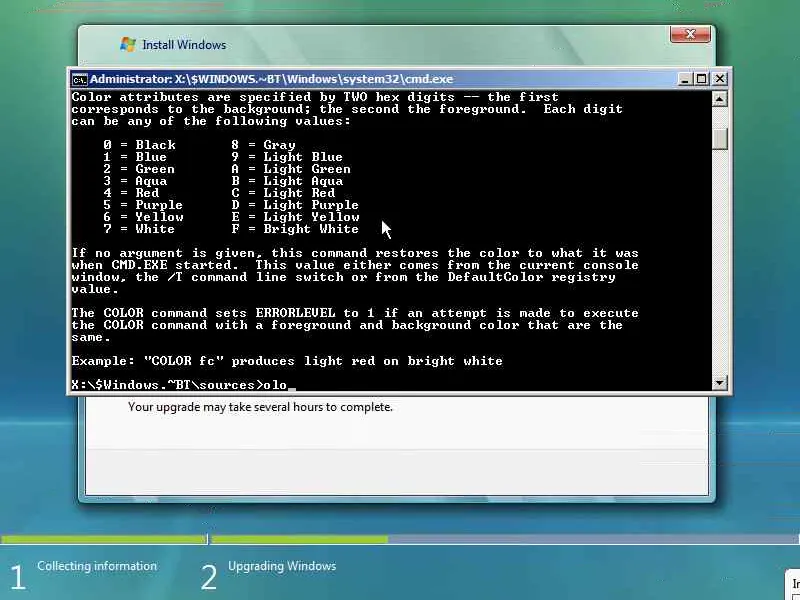The width and height of the screenshot is (800, 600).
Task: Click the step 1 progress bar segment
Action: tap(103, 539)
